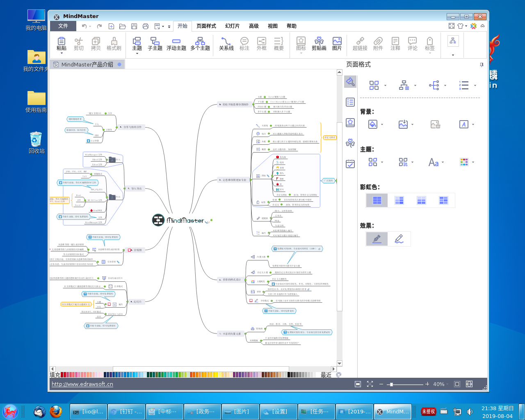The height and width of the screenshot is (420, 525).
Task: Click the Hyperlink (超链接) icon
Action: click(360, 41)
